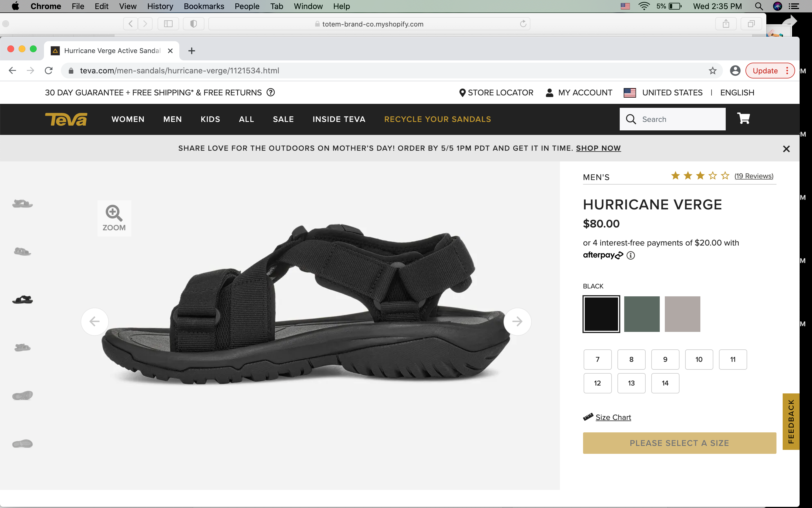Viewport: 812px width, 508px height.
Task: Click the Teva logo
Action: coord(66,119)
